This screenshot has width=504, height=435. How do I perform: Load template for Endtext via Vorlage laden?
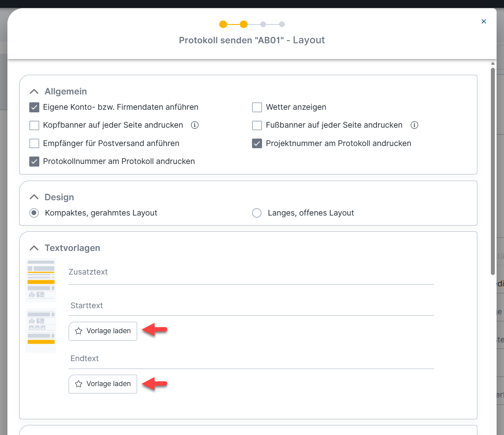103,384
